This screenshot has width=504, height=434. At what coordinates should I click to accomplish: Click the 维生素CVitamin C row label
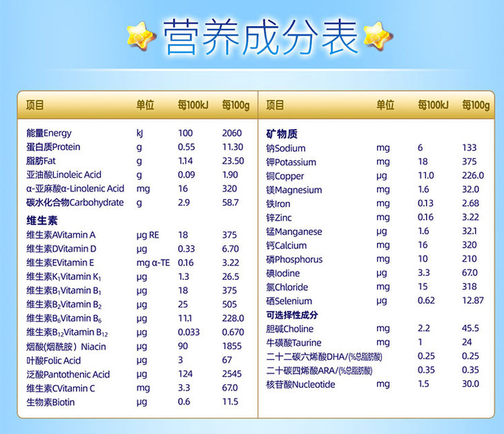(x=61, y=388)
